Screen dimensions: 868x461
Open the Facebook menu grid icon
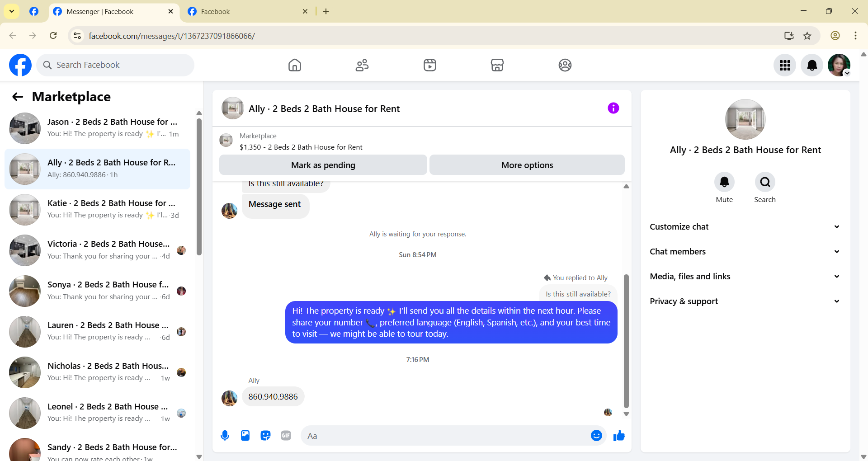[x=785, y=65]
